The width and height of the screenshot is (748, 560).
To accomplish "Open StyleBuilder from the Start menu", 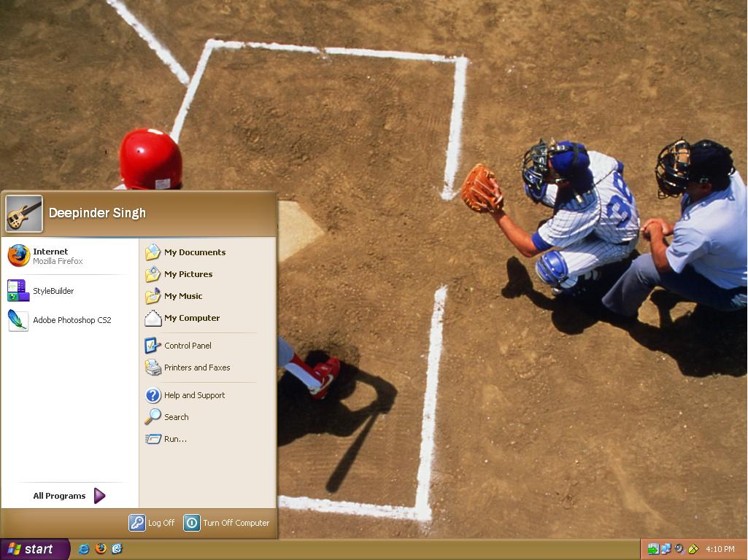I will pyautogui.click(x=53, y=290).
